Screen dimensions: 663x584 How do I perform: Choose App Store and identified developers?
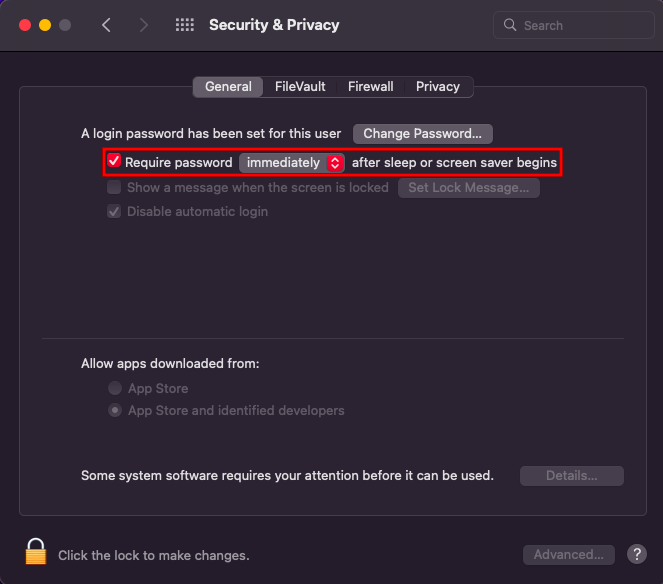(x=115, y=410)
